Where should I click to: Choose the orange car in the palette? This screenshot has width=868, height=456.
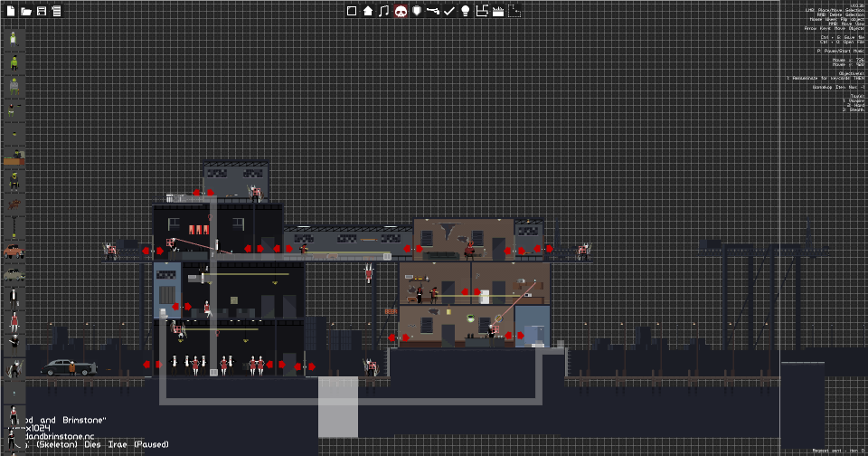(x=14, y=252)
